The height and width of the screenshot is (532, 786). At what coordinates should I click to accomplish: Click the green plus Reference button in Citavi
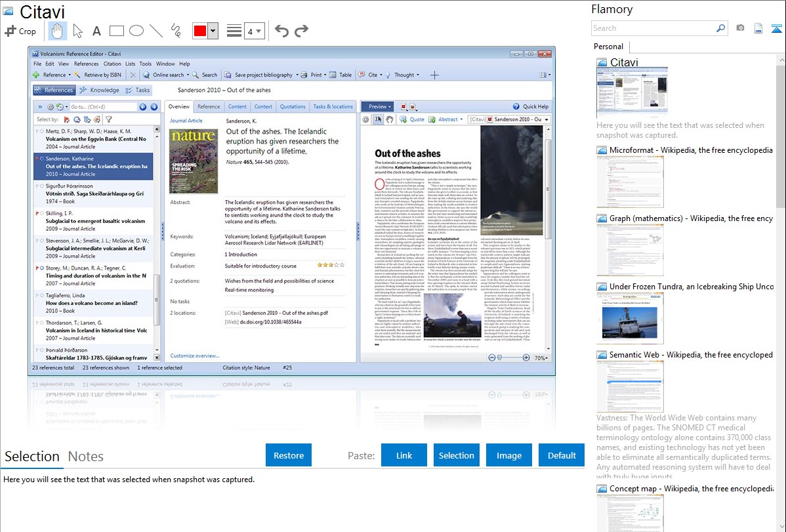49,75
